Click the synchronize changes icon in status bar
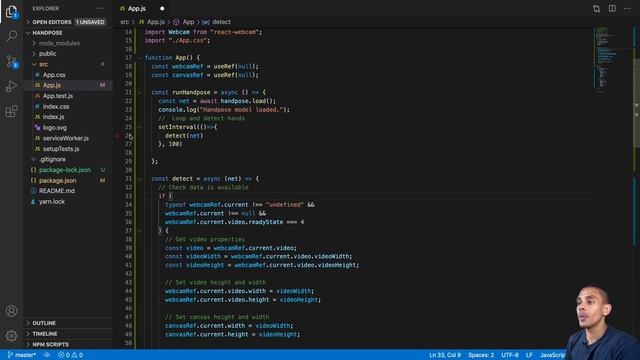Viewport: 640px width, 360px height. [x=47, y=355]
